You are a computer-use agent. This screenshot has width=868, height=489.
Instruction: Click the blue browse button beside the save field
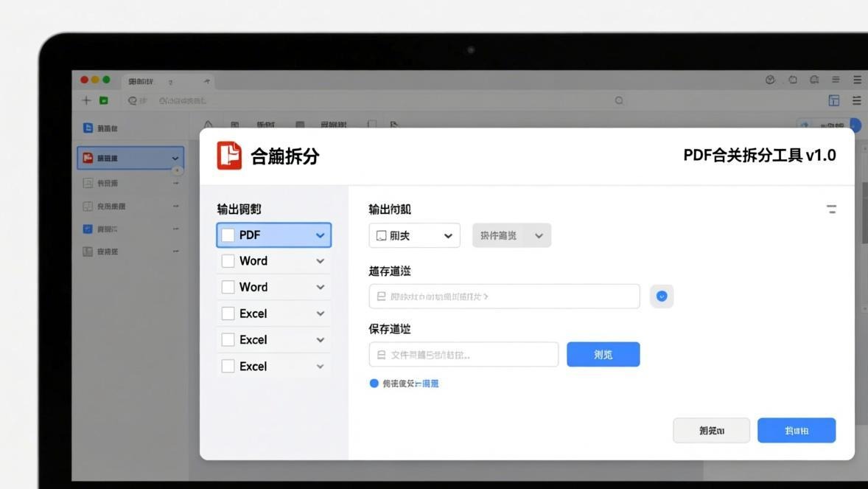[x=603, y=355]
